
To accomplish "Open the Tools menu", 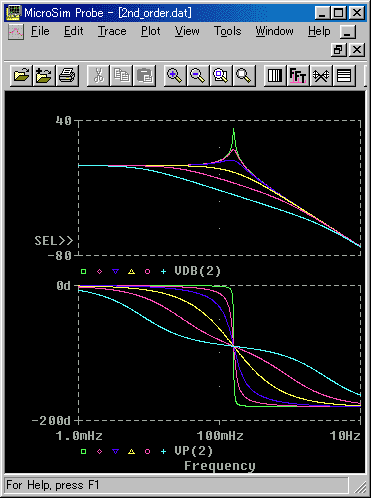I will coord(228,31).
